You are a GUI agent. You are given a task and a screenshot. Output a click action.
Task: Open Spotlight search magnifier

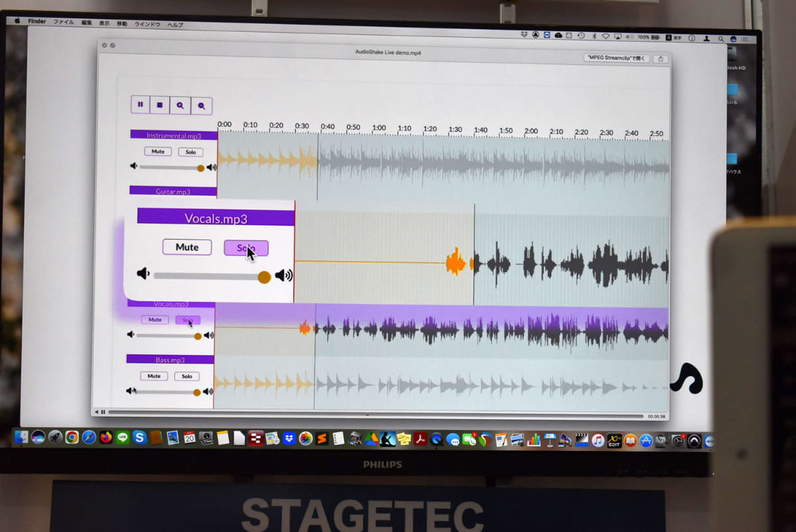pyautogui.click(x=720, y=38)
